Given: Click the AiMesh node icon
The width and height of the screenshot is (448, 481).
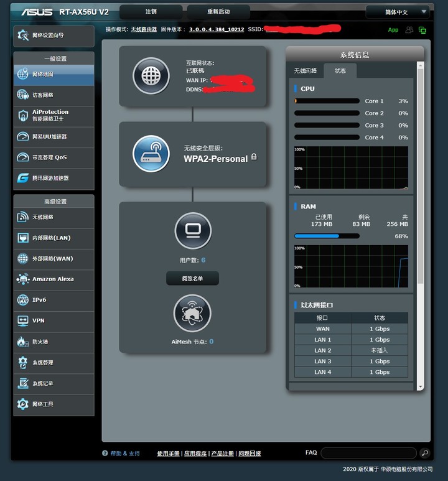Looking at the screenshot, I should coord(192,313).
